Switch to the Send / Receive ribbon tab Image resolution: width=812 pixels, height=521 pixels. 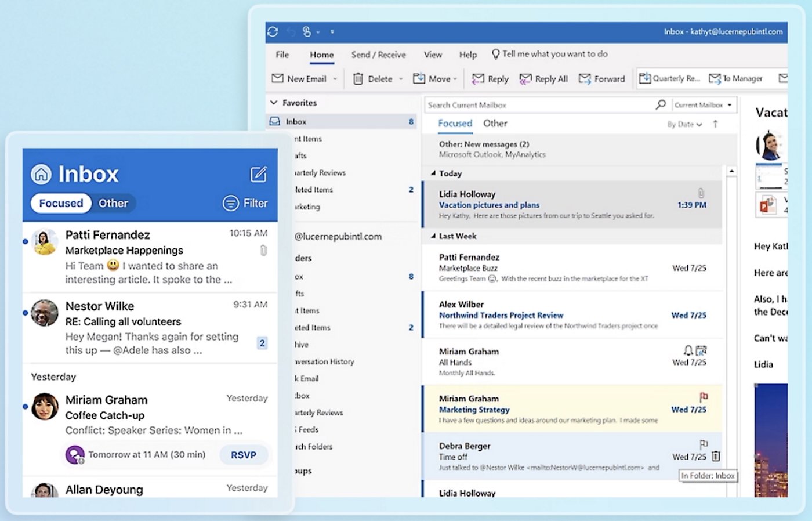[378, 54]
